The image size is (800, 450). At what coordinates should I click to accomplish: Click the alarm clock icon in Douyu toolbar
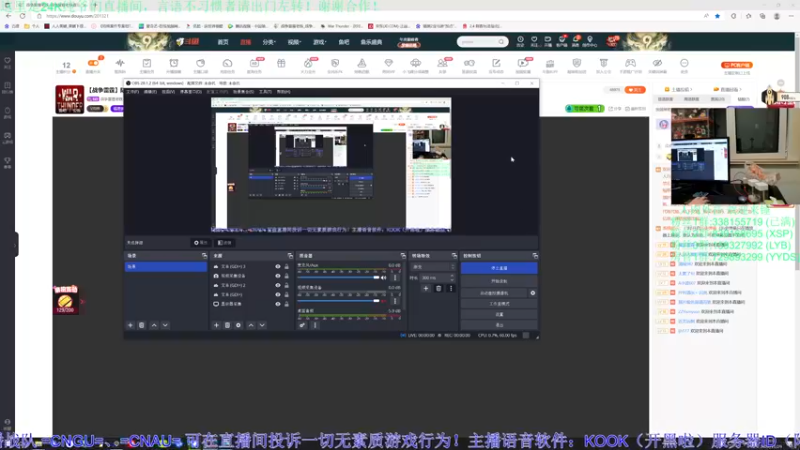173,63
